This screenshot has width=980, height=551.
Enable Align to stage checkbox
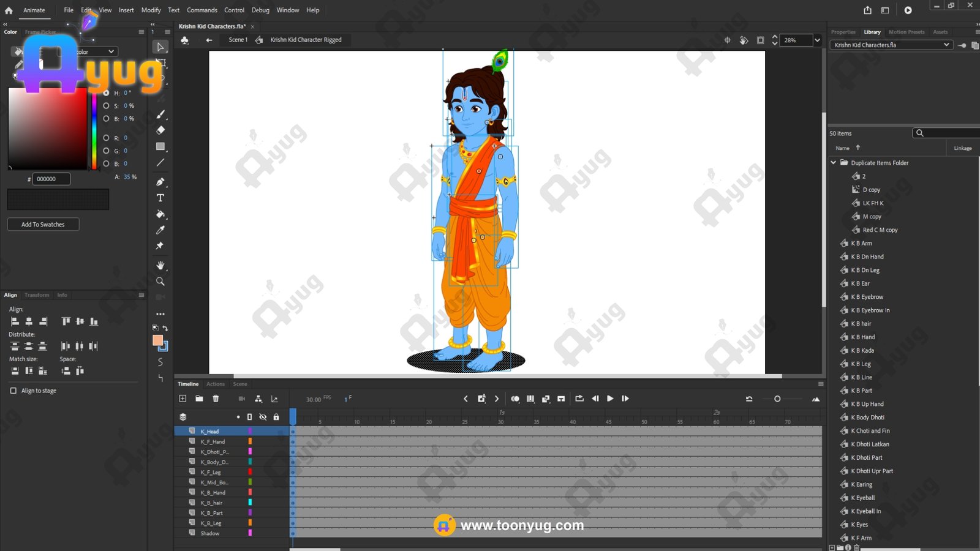point(13,391)
